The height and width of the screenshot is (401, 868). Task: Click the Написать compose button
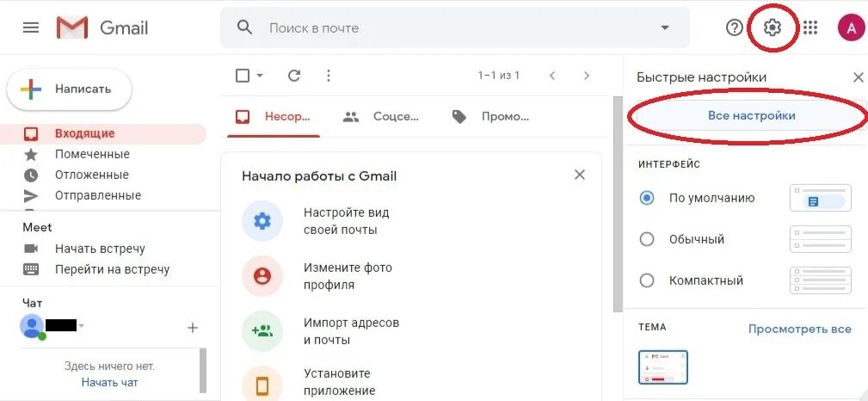click(69, 89)
